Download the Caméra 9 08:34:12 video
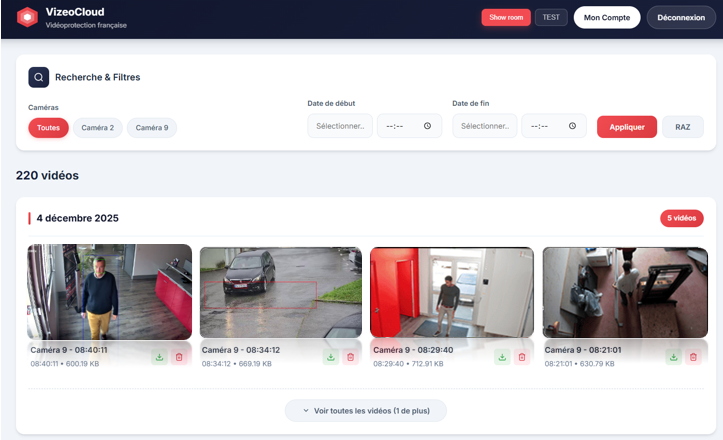 point(331,357)
